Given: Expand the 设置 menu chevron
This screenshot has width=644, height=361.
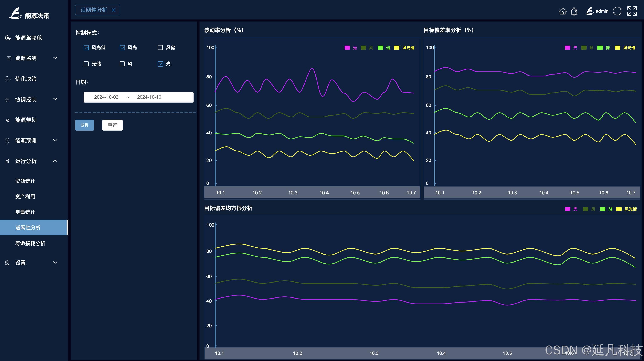Looking at the screenshot, I should point(55,263).
